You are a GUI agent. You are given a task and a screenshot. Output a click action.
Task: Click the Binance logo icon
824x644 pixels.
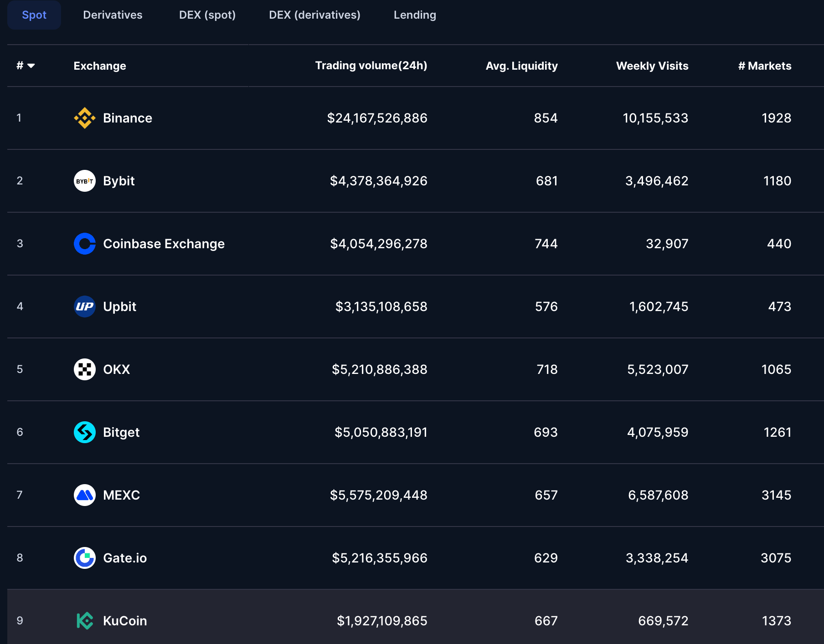[85, 118]
